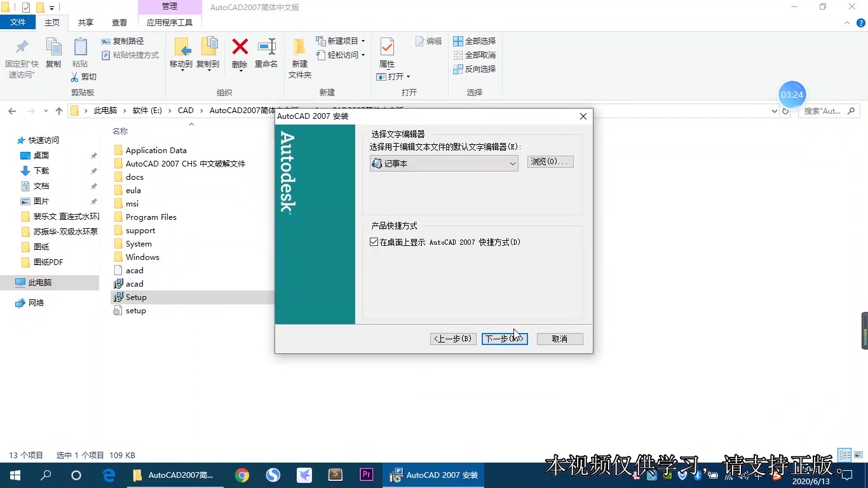Click the Help question mark icon
The height and width of the screenshot is (488, 868).
861,23
